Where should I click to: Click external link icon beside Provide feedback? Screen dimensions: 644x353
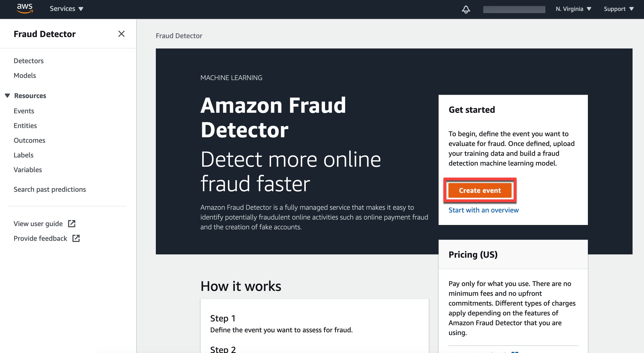(x=76, y=238)
